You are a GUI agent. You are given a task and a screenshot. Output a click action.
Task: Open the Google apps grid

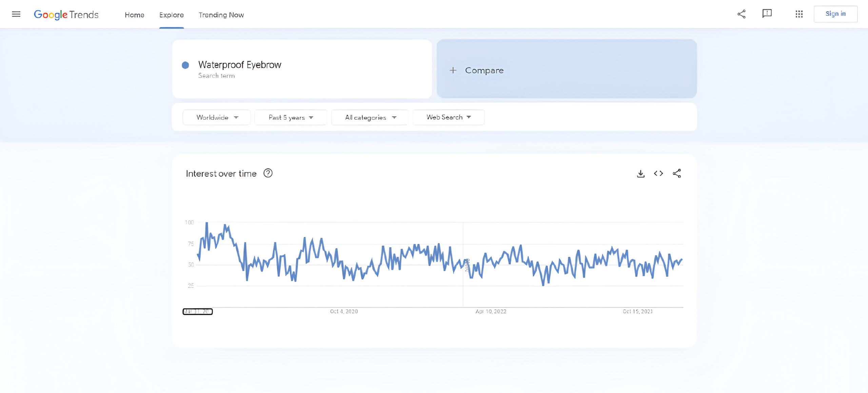tap(799, 14)
